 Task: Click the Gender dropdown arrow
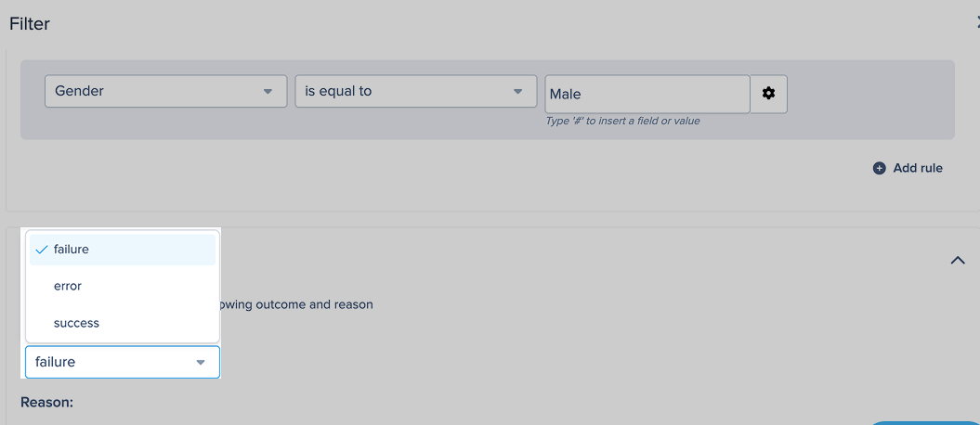(268, 92)
